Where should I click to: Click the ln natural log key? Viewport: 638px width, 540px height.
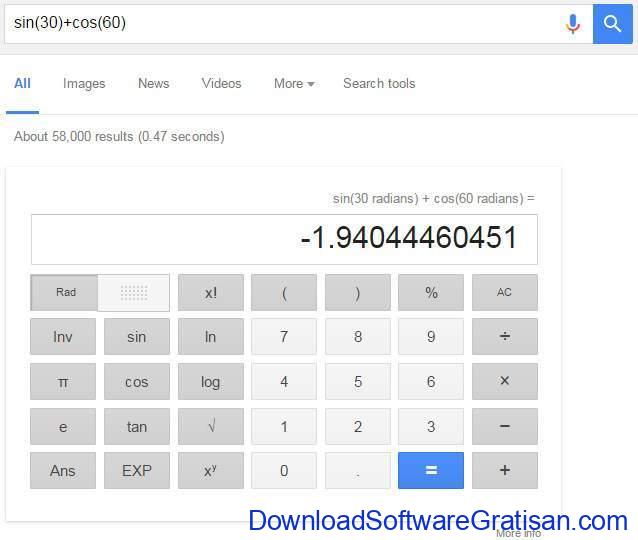tap(211, 337)
